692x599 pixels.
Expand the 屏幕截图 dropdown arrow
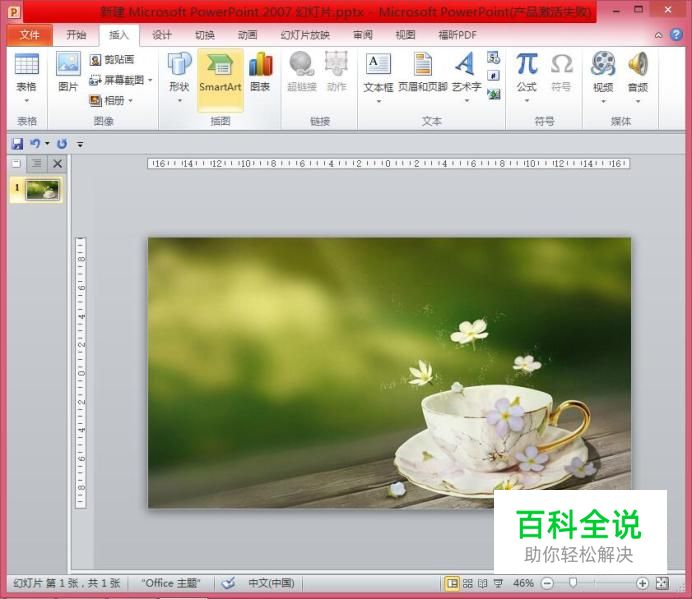pyautogui.click(x=150, y=80)
